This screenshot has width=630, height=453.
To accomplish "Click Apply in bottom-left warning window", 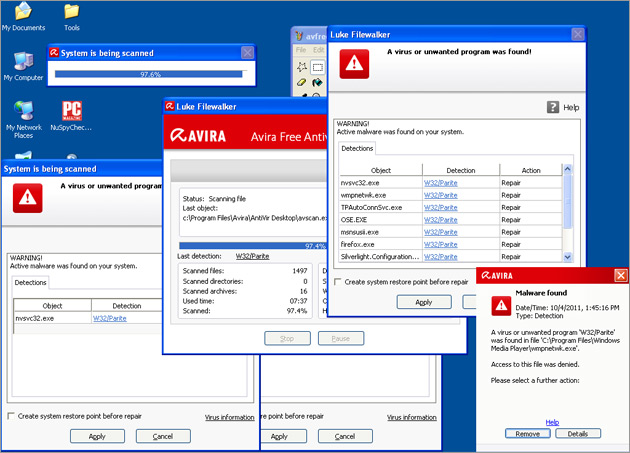I will point(97,436).
